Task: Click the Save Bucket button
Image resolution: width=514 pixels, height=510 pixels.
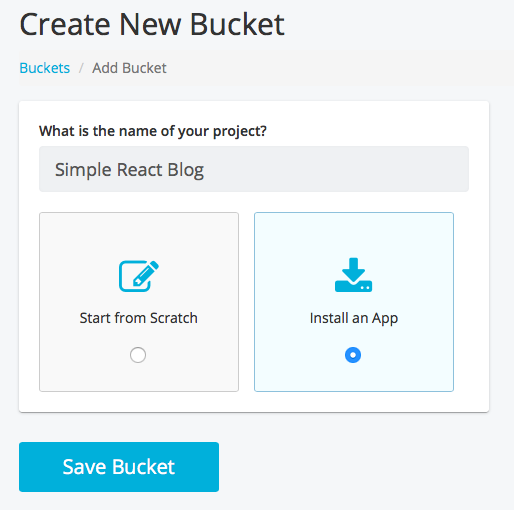Action: point(119,467)
